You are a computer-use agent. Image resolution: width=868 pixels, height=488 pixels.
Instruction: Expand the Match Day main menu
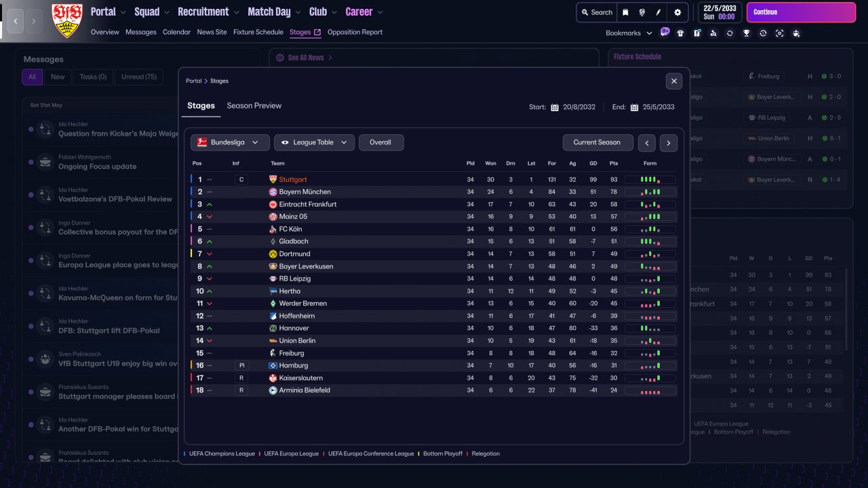[x=274, y=12]
